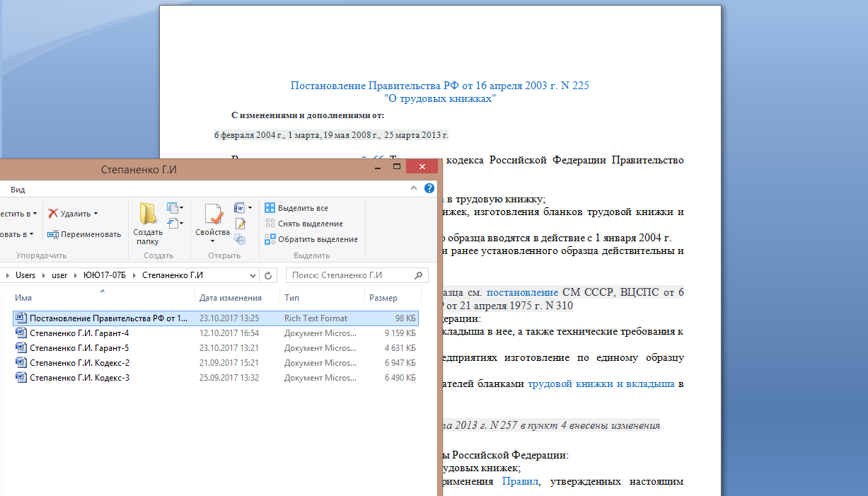Click the Rename (Переименовать) button
Image resolution: width=868 pixels, height=496 pixels.
84,234
